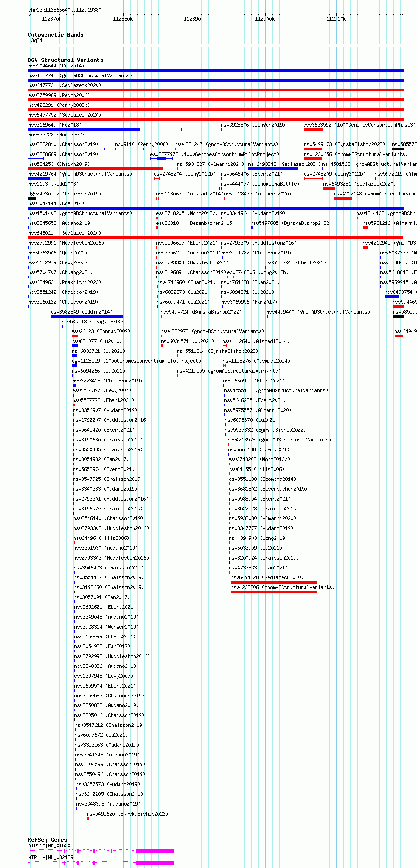Select the blue bar under nsv6493342 (Sedlazeck2020)

273,169
